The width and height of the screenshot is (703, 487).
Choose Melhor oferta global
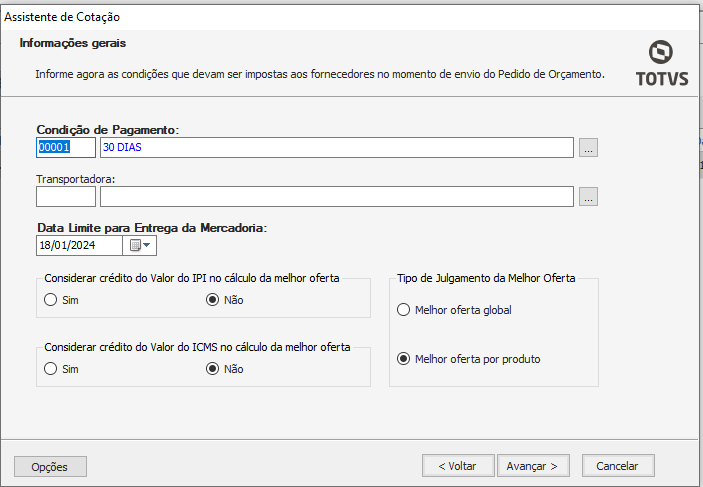tap(404, 310)
